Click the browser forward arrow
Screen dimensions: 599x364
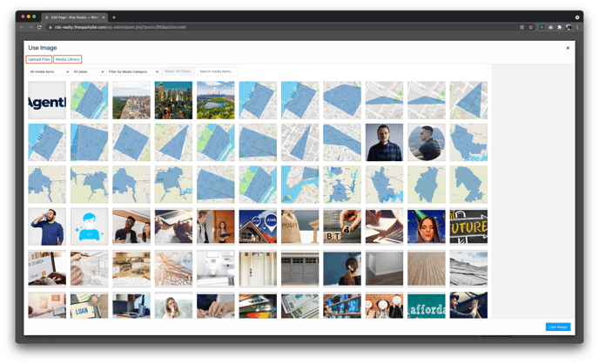pos(30,27)
